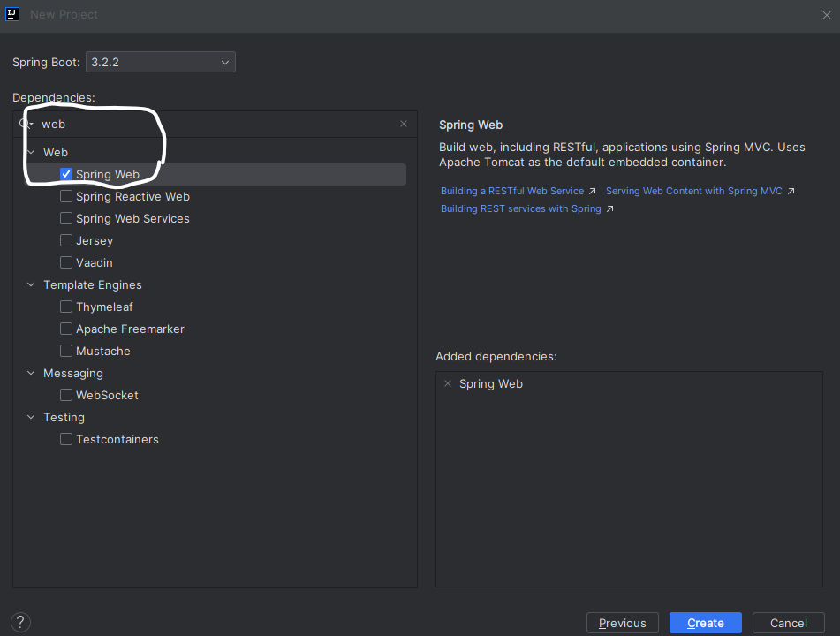Click the 'Spring Reactive Web' label text
This screenshot has height=636, width=840.
[132, 197]
